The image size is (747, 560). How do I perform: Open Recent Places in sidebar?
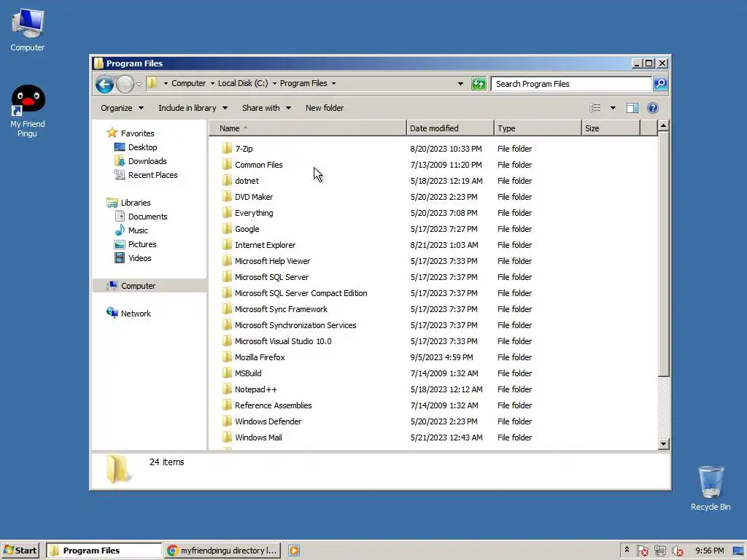(x=152, y=175)
